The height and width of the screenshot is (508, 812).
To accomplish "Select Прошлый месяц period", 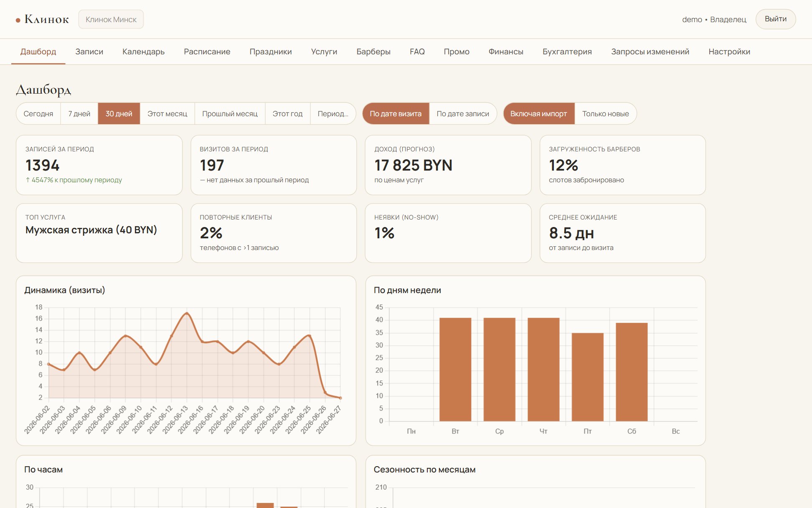I will (x=230, y=114).
